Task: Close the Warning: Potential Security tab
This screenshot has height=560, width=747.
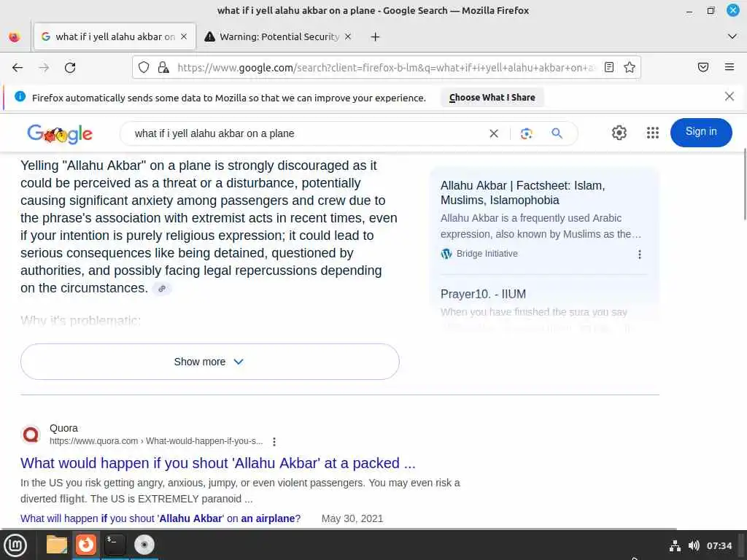Action: (x=348, y=36)
